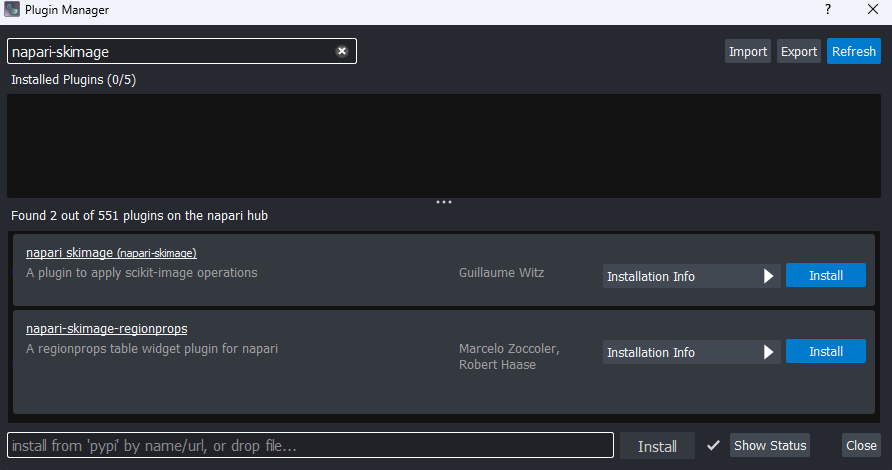This screenshot has height=470, width=892.
Task: Click 'A plugin to apply scikit-image operations'
Action: click(x=142, y=273)
